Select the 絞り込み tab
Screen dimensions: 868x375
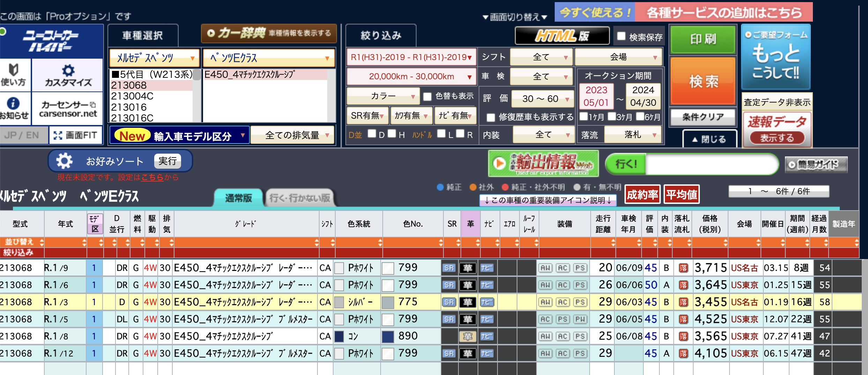[x=381, y=35]
